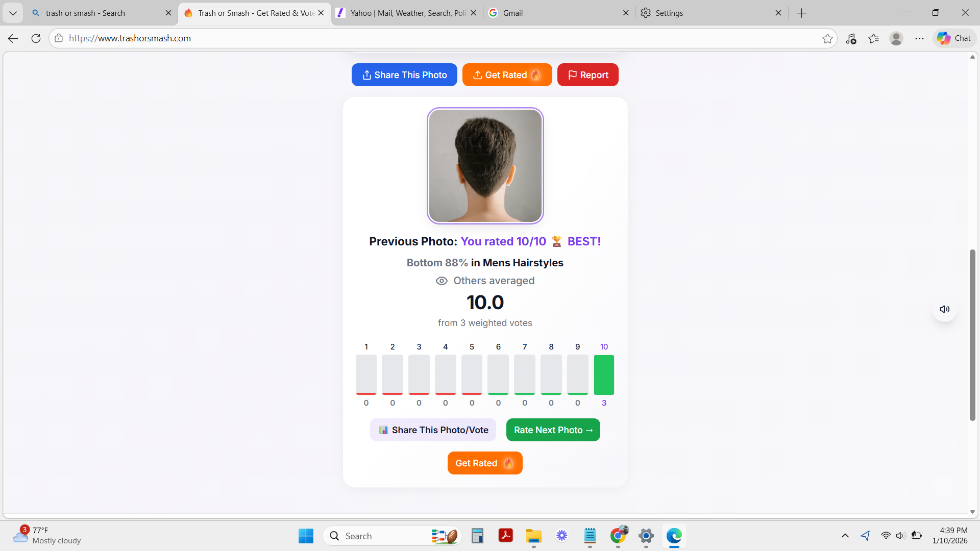980x551 pixels.
Task: Open the browser profile icon
Action: coord(896,38)
